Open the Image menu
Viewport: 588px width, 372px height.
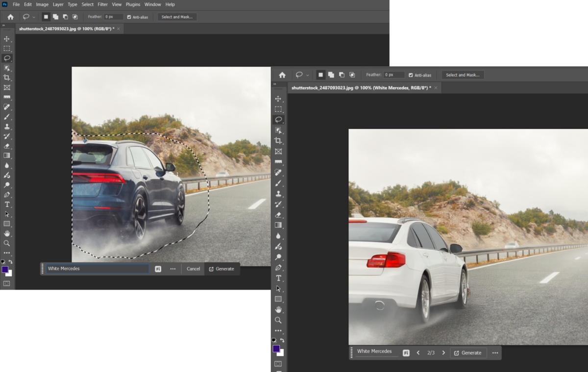tap(42, 4)
